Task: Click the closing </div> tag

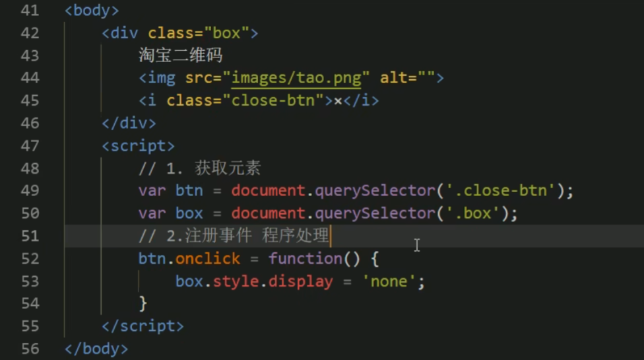Action: 129,123
